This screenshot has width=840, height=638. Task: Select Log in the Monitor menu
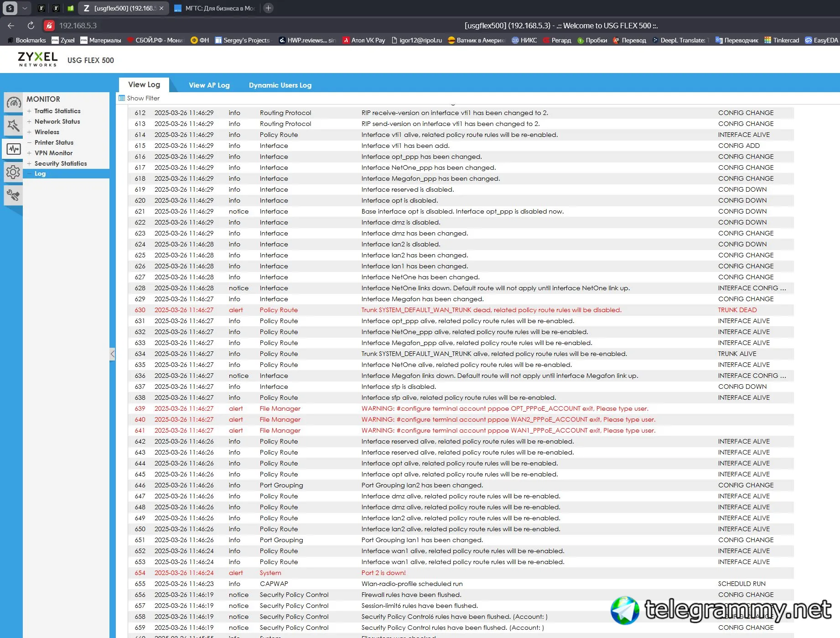pyautogui.click(x=40, y=173)
